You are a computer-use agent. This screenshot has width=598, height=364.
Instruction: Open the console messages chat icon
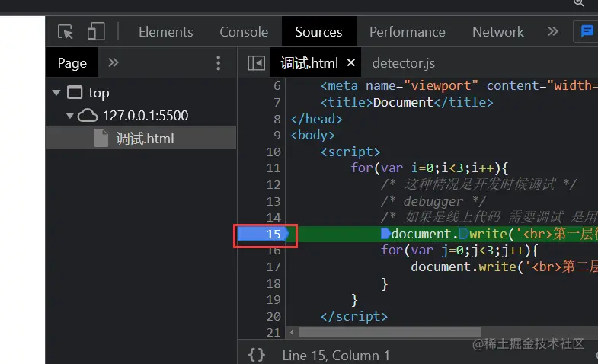(587, 32)
